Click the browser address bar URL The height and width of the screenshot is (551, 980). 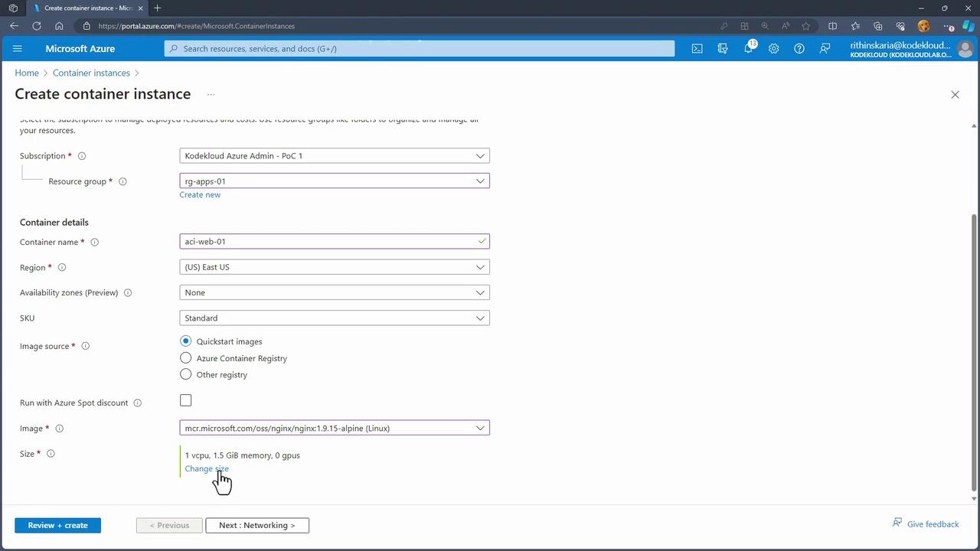[197, 26]
